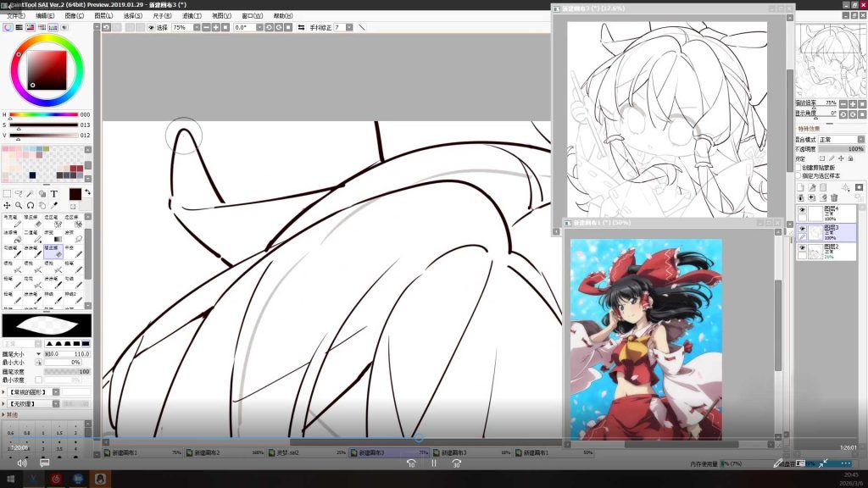The image size is (868, 488).
Task: Toggle the HSV slider panel display
Action: (30, 27)
